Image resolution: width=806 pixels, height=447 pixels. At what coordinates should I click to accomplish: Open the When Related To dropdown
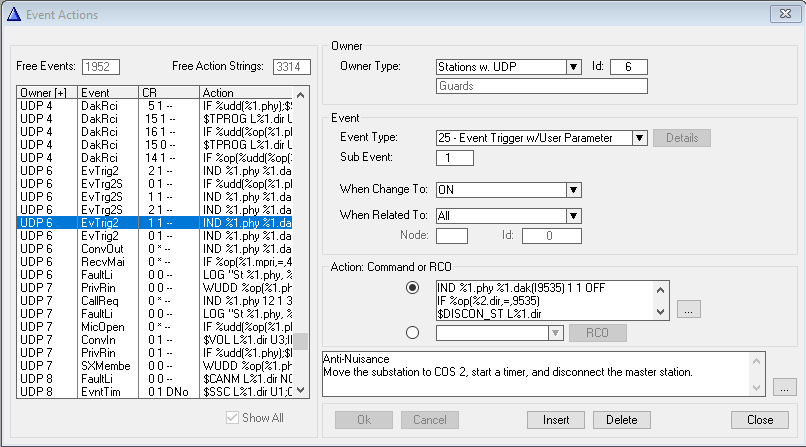pyautogui.click(x=573, y=215)
